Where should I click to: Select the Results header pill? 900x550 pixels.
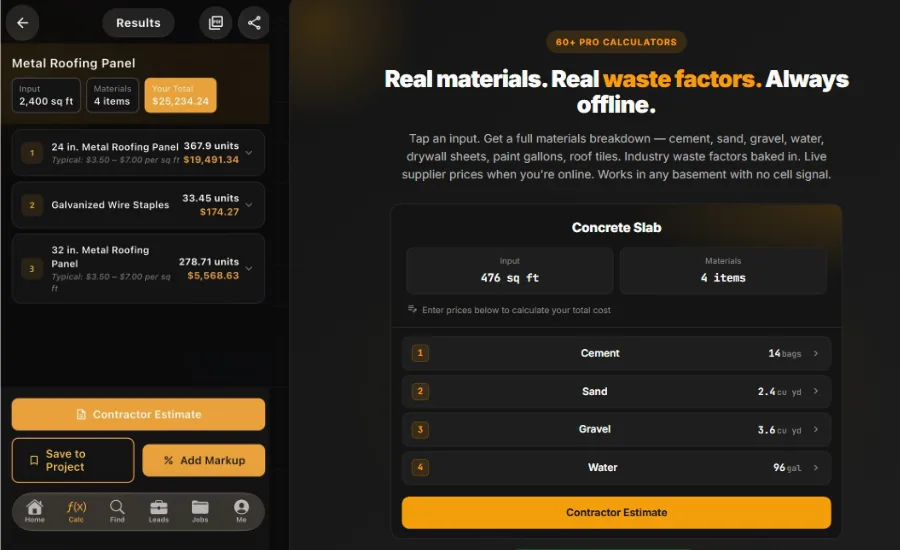pos(138,23)
